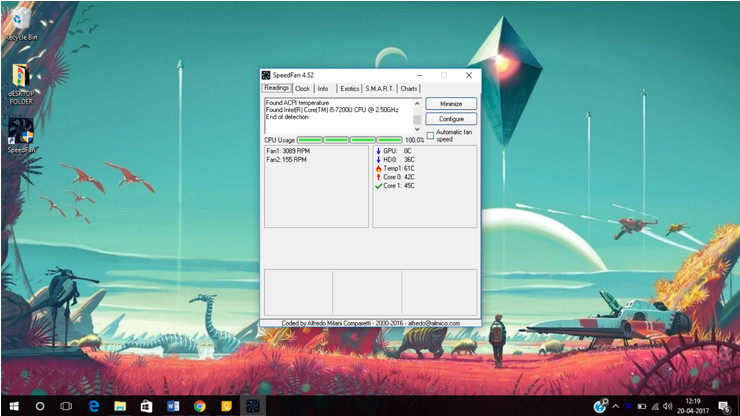Click the blue globe tray icon
The width and height of the screenshot is (740, 416).
(601, 406)
